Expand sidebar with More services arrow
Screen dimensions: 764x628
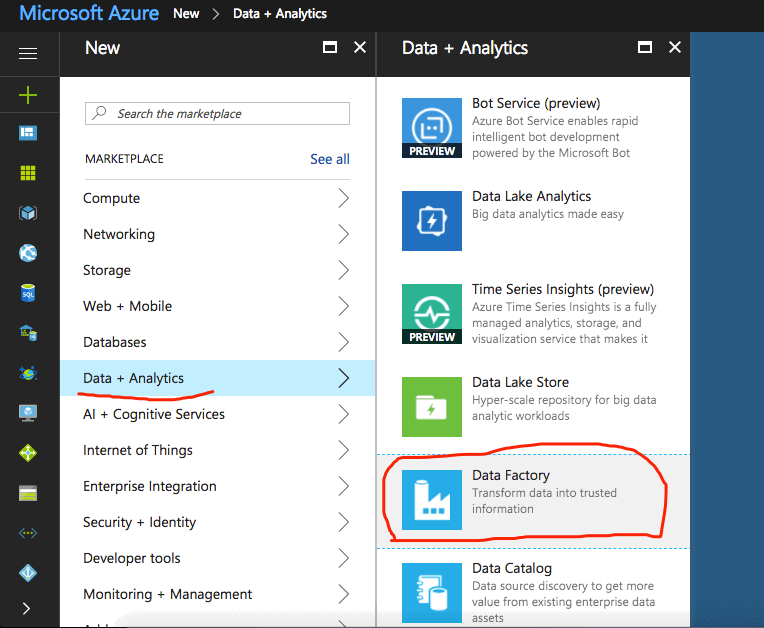coord(26,609)
